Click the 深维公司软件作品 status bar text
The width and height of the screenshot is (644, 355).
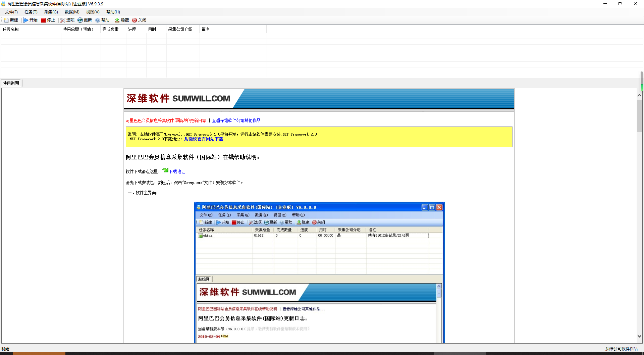click(x=621, y=349)
